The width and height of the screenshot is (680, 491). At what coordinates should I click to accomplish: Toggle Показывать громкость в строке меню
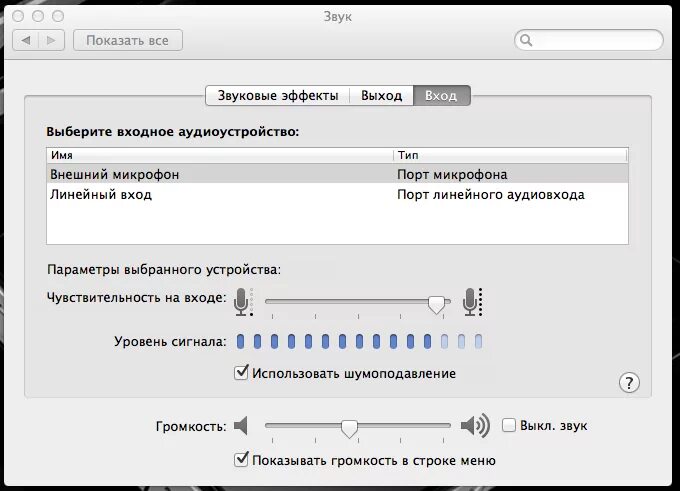tap(241, 459)
